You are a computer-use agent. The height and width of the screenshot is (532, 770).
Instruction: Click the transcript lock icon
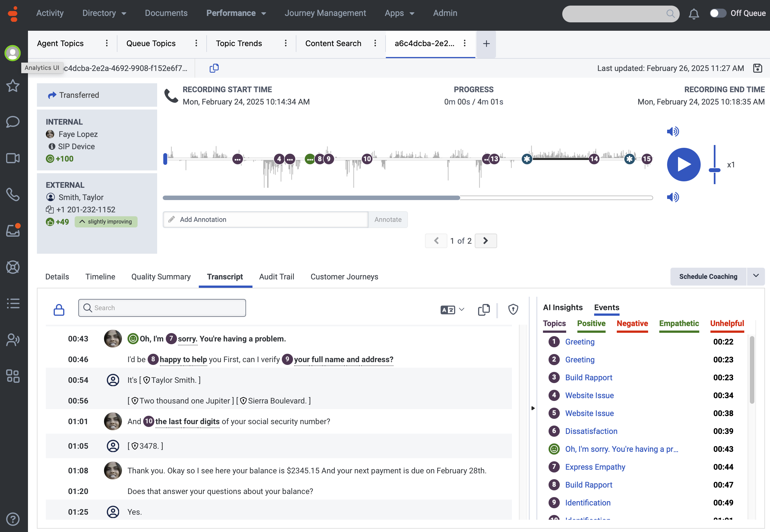coord(59,310)
